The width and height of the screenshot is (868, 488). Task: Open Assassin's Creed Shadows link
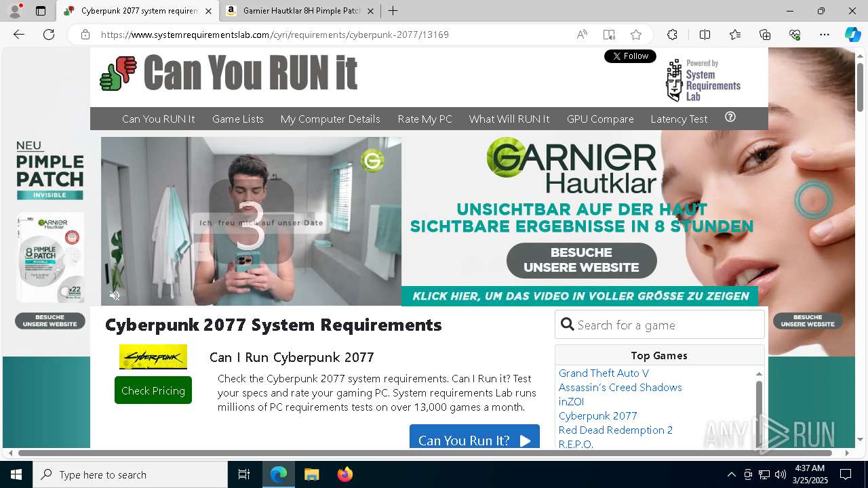(x=620, y=387)
